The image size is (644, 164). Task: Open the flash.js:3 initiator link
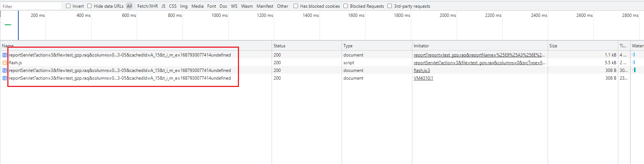tap(422, 70)
